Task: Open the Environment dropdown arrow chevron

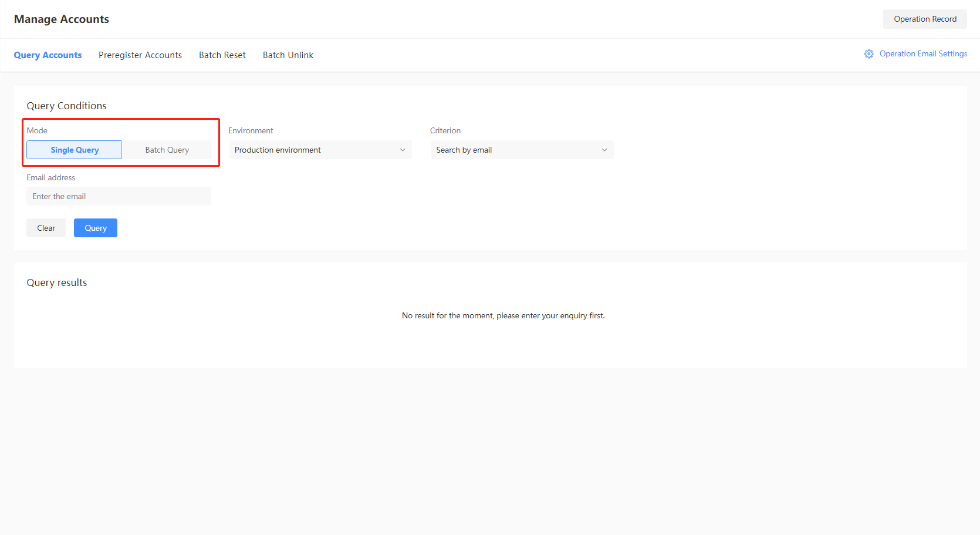Action: pos(403,150)
